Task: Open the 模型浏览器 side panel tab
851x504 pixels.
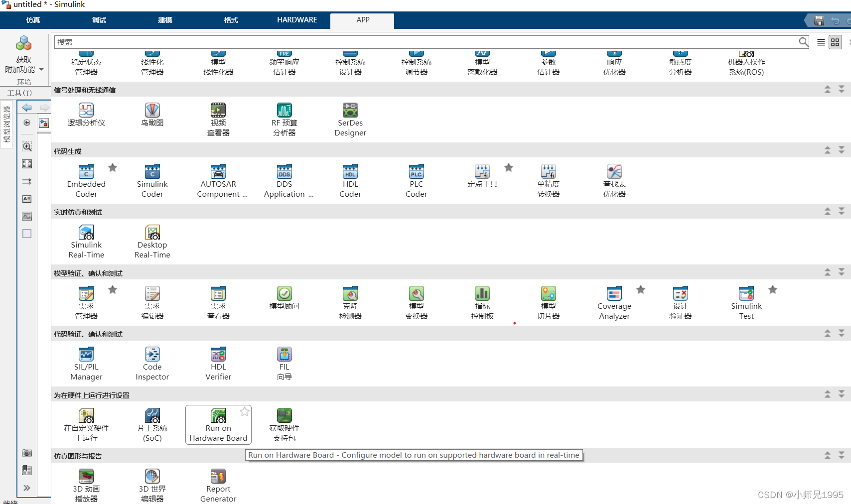Action: coord(7,124)
